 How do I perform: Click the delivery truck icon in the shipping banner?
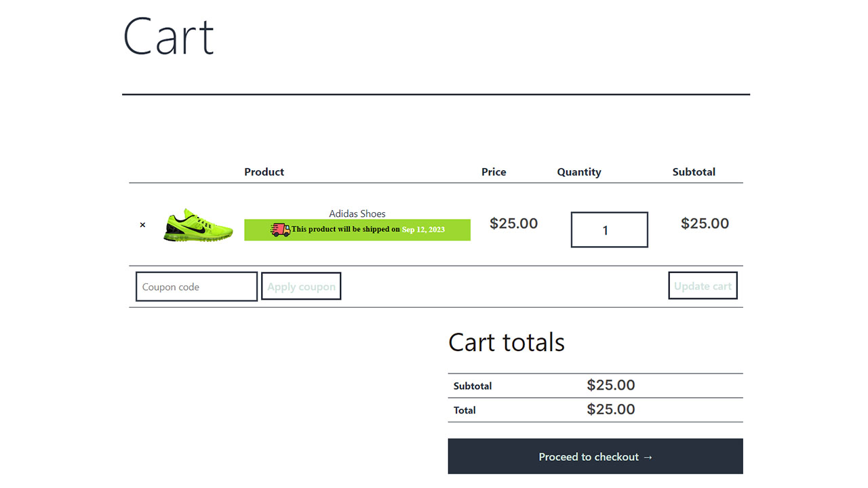tap(280, 230)
